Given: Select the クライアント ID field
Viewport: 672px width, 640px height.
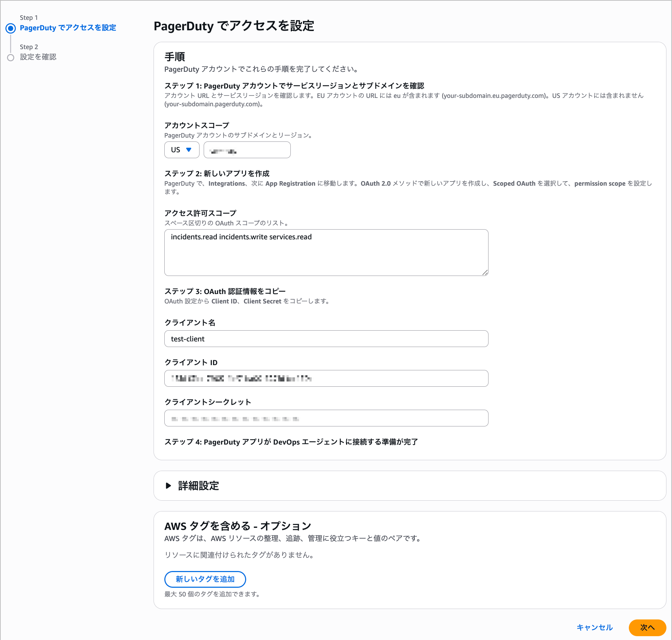Looking at the screenshot, I should (326, 378).
